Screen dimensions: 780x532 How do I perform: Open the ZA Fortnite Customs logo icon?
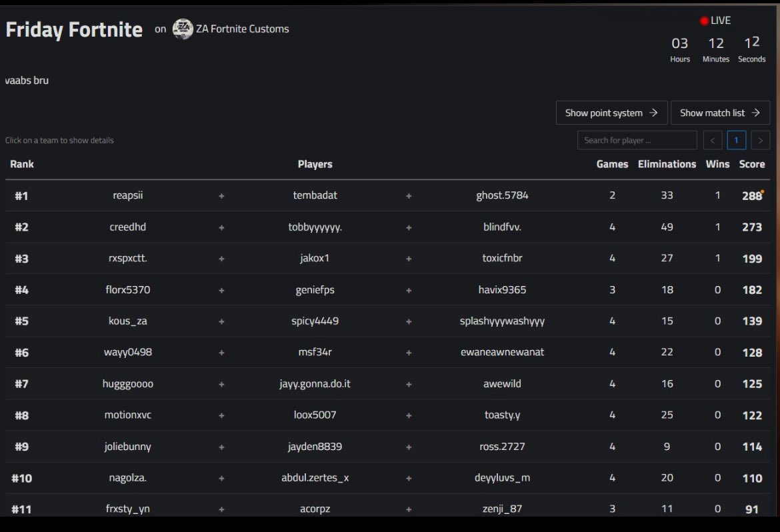tap(183, 29)
